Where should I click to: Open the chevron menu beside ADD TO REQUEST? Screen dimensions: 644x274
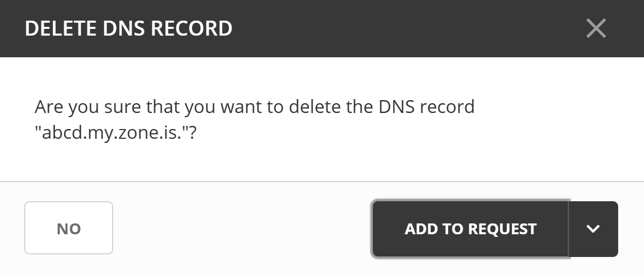(593, 229)
